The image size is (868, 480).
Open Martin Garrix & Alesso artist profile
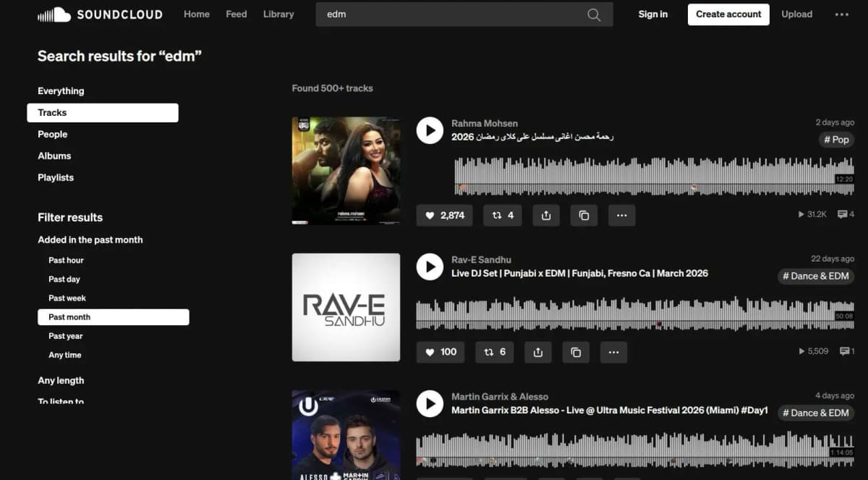coord(500,397)
